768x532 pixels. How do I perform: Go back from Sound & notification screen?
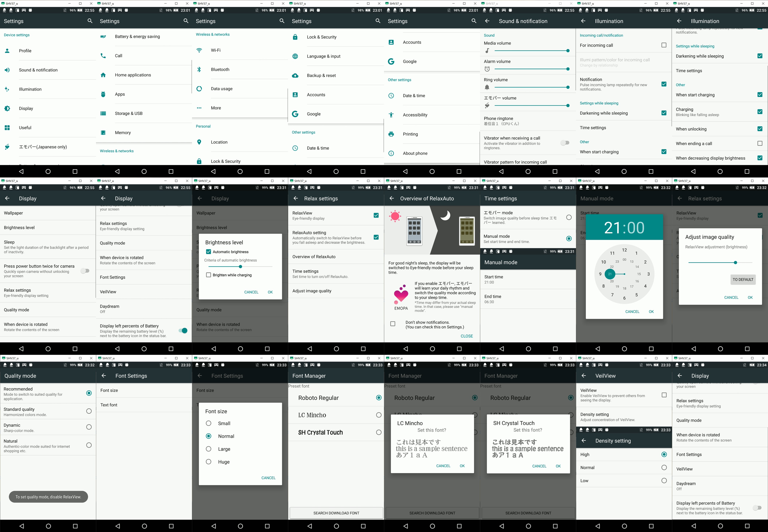click(487, 21)
